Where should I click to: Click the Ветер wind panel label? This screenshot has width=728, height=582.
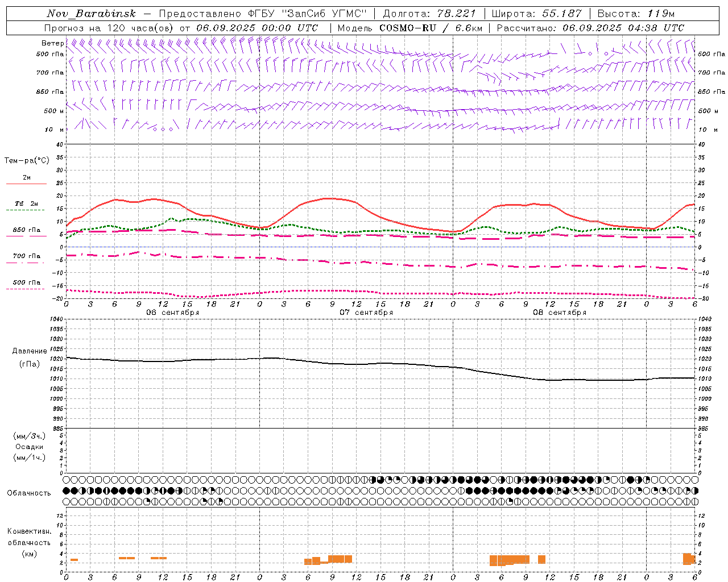tap(53, 43)
